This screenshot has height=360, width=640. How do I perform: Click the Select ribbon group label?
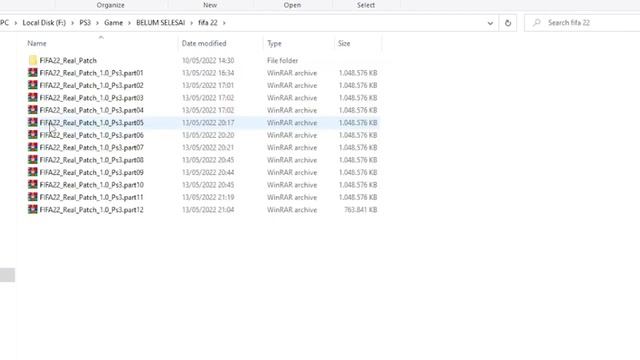pyautogui.click(x=366, y=5)
